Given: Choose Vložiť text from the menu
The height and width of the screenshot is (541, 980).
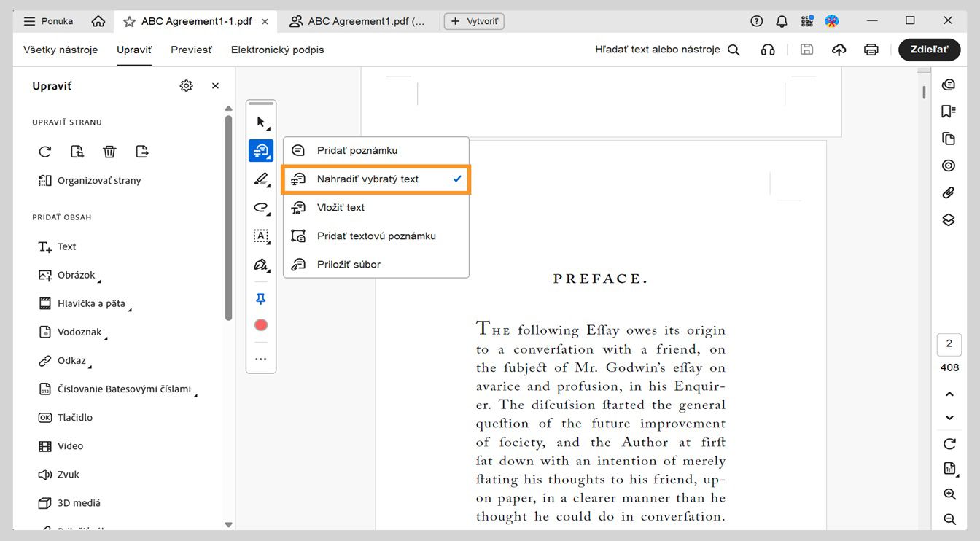Looking at the screenshot, I should pyautogui.click(x=376, y=207).
